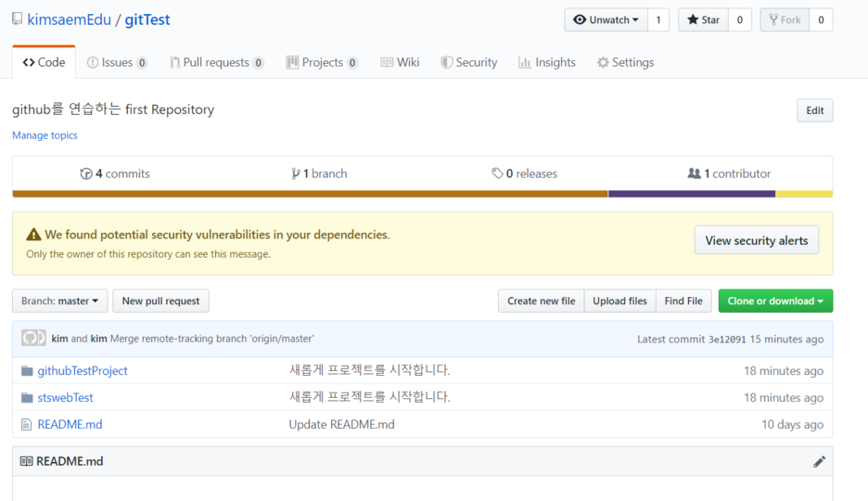Click the greyed Fork button
Viewport: 868px width, 501px height.
tap(785, 19)
